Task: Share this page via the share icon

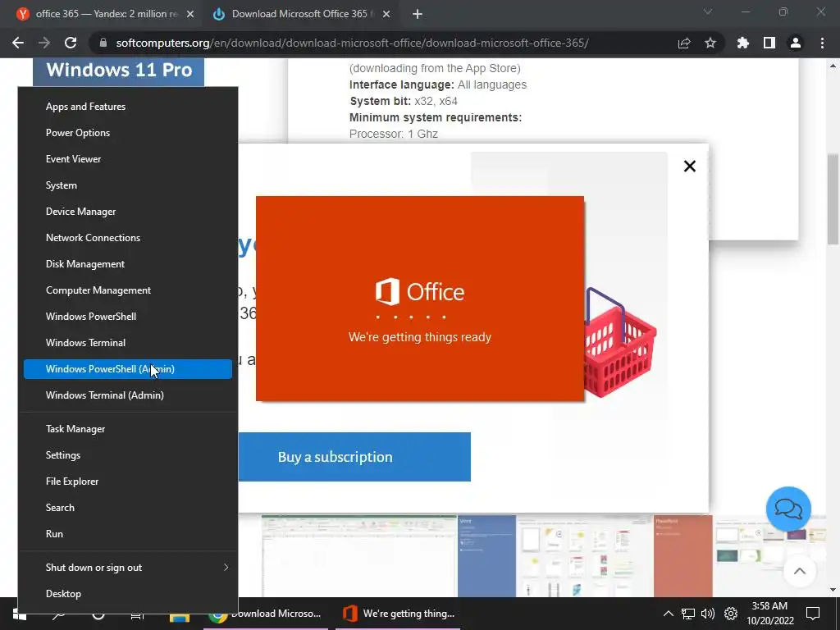Action: pyautogui.click(x=684, y=43)
